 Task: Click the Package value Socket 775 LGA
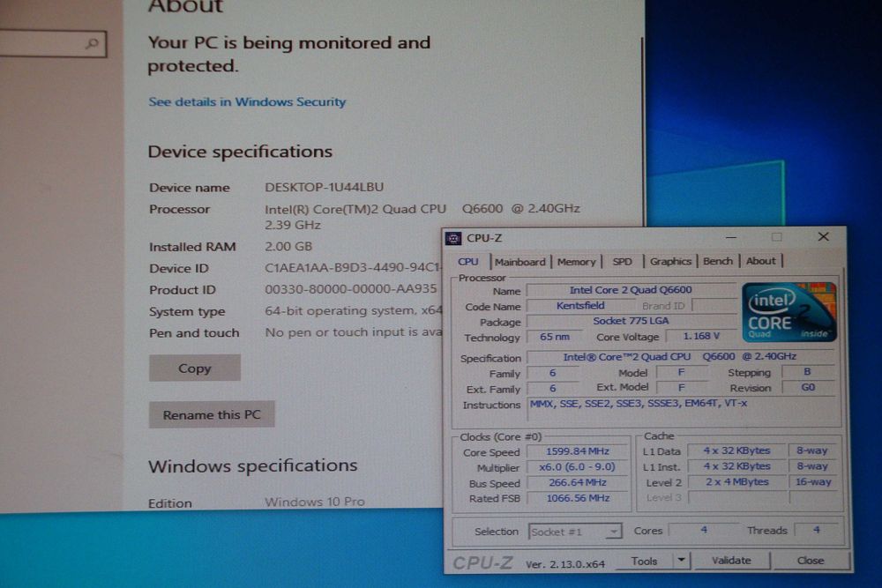coord(631,321)
